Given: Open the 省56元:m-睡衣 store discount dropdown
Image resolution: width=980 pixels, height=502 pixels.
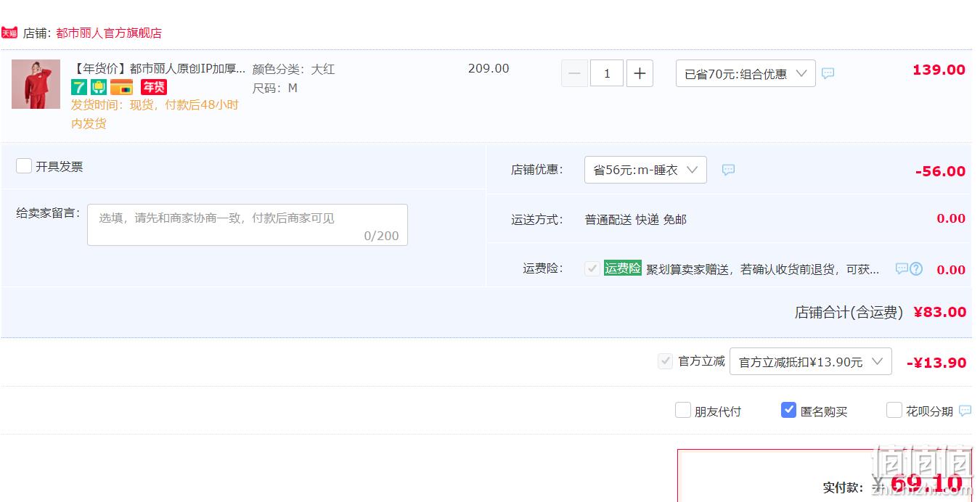Looking at the screenshot, I should coord(645,170).
